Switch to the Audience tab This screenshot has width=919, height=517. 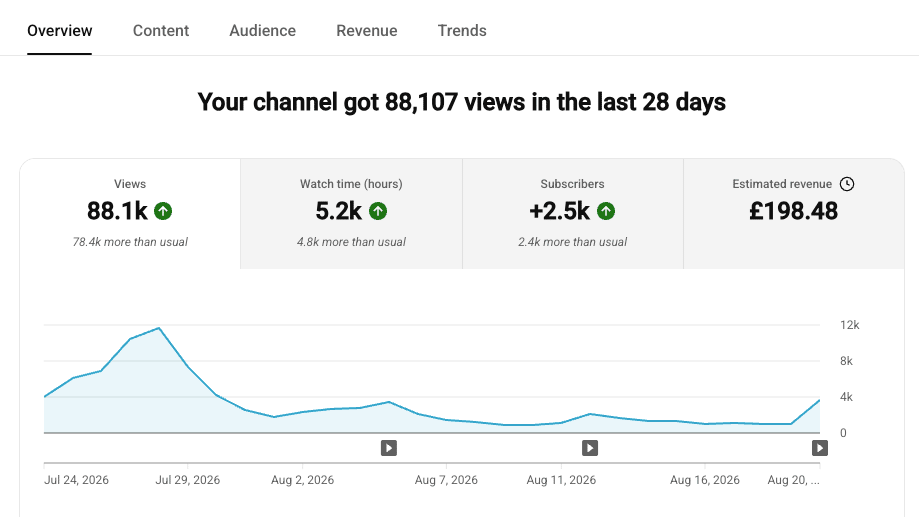point(263,30)
